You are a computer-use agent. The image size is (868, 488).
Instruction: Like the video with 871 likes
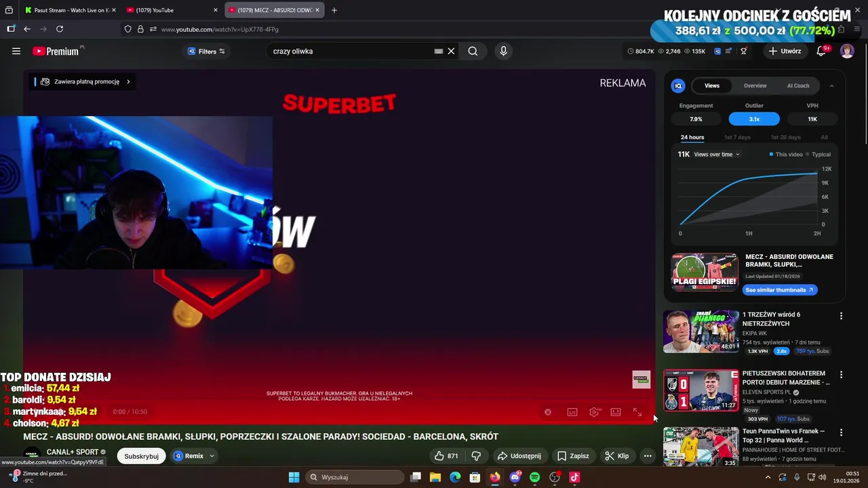point(446,456)
